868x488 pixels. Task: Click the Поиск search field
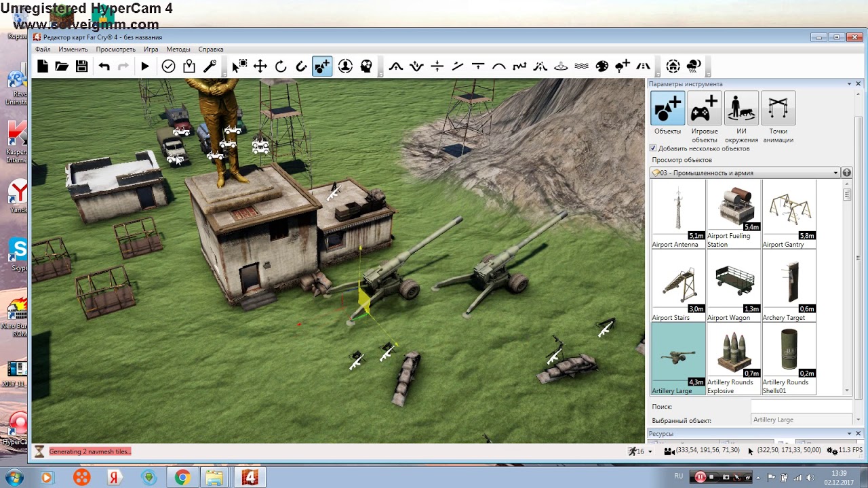pyautogui.click(x=802, y=407)
